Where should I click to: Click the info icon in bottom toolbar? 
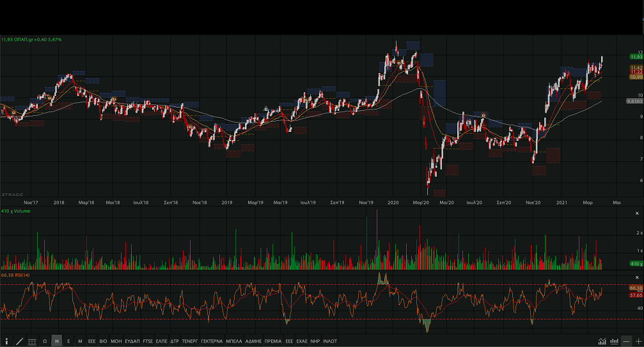tap(6, 341)
